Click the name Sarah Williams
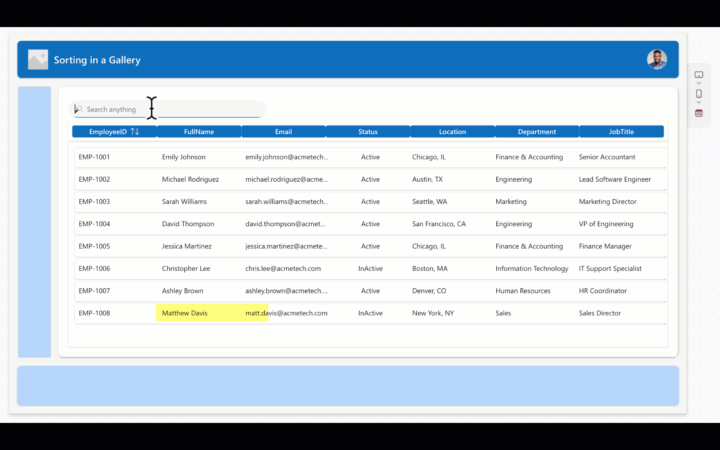The height and width of the screenshot is (450, 720). pyautogui.click(x=184, y=202)
